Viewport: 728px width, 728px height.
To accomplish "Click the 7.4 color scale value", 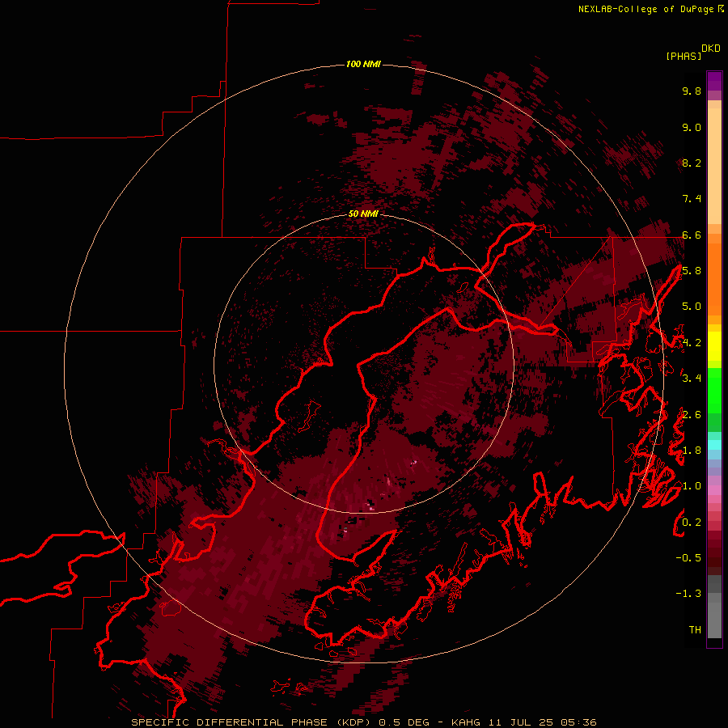I will click(x=692, y=199).
